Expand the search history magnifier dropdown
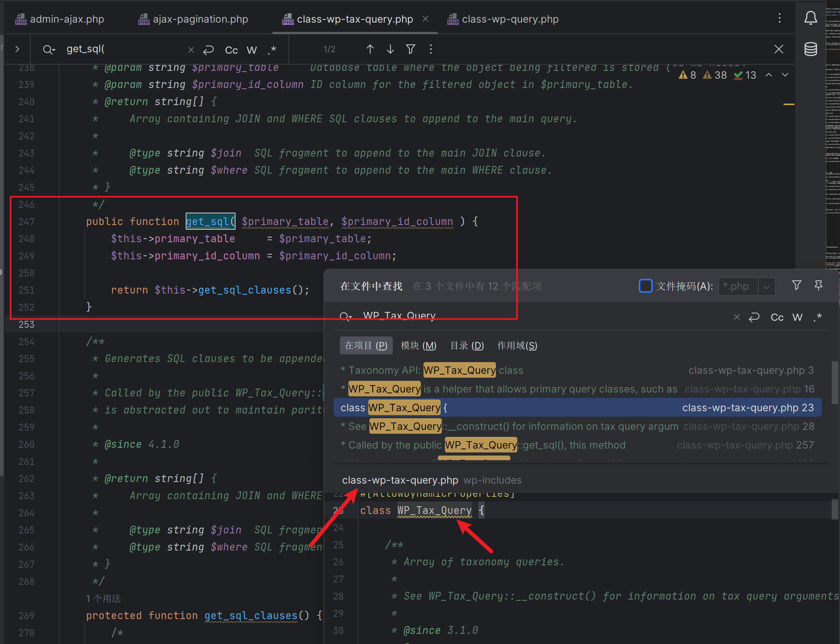The image size is (840, 644). click(49, 49)
